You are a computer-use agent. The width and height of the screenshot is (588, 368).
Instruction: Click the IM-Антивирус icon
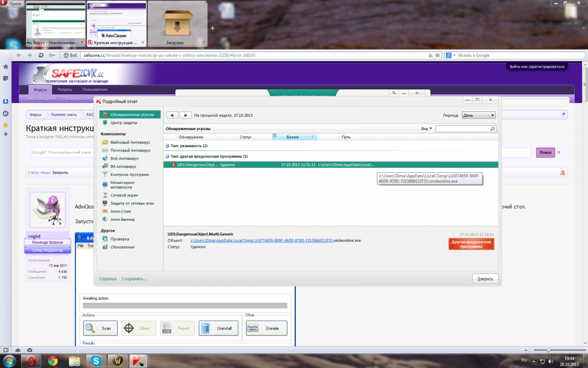click(x=105, y=166)
